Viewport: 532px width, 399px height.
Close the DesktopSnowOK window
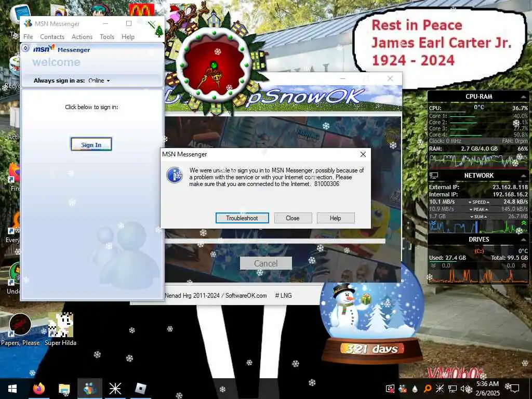click(390, 79)
